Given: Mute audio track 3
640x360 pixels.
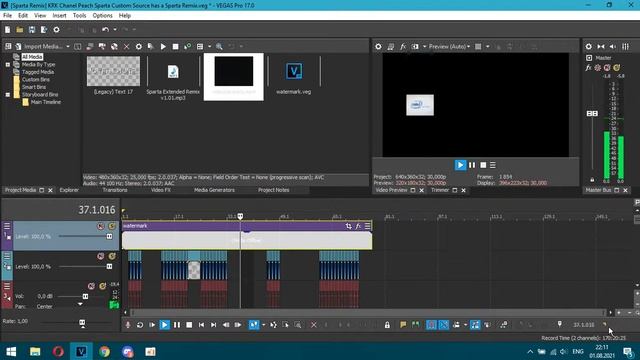Looking at the screenshot, I should (91, 286).
